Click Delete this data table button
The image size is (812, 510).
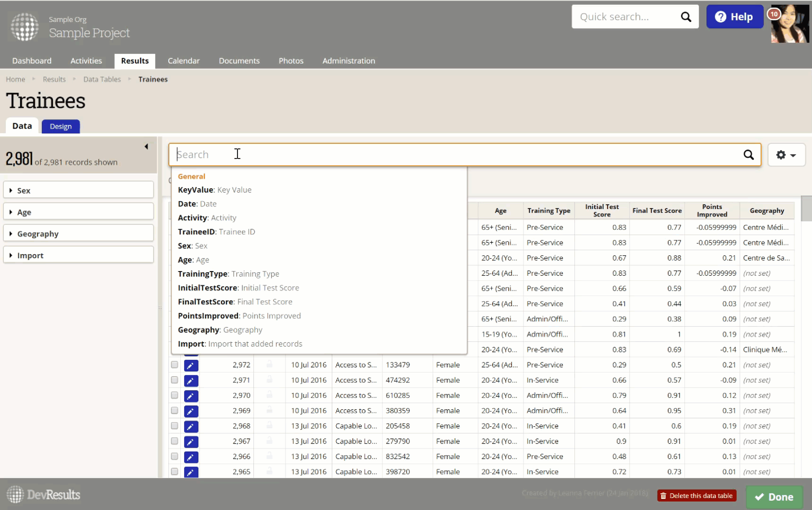point(697,496)
